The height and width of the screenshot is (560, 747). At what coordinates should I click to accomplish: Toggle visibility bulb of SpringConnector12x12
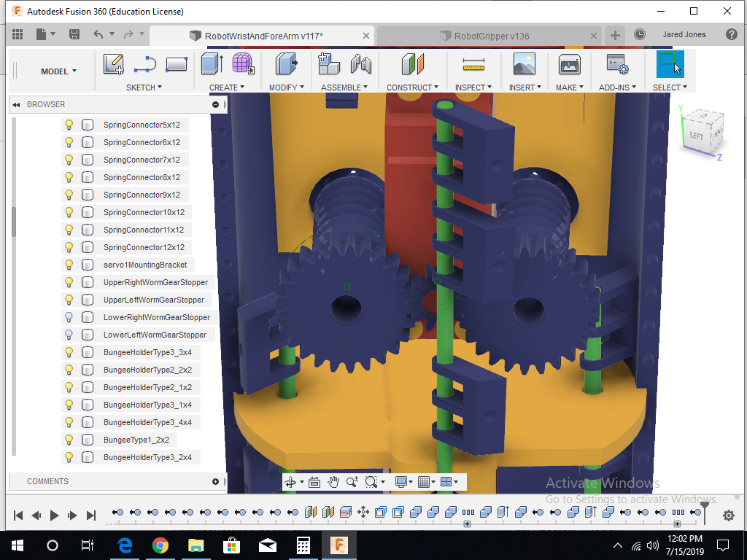tap(69, 247)
